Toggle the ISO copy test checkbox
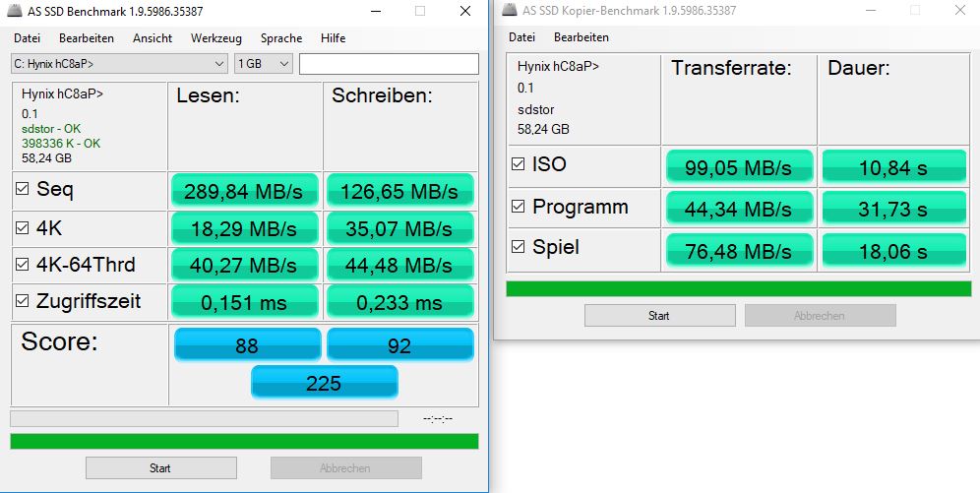The height and width of the screenshot is (493, 980). (x=519, y=164)
